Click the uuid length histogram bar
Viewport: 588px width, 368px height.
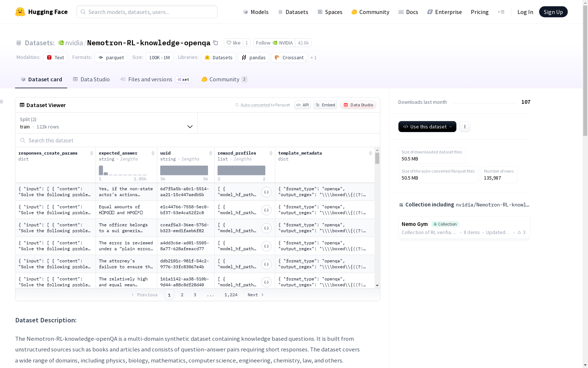tap(184, 170)
